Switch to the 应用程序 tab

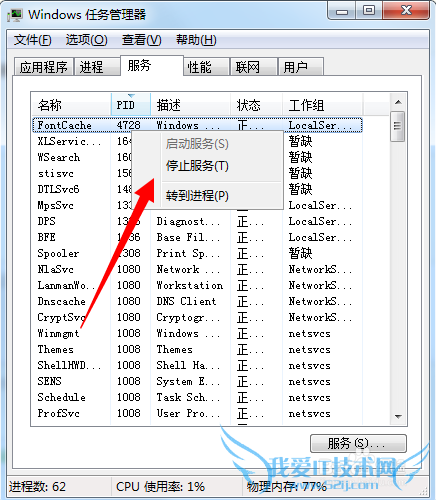coord(44,67)
